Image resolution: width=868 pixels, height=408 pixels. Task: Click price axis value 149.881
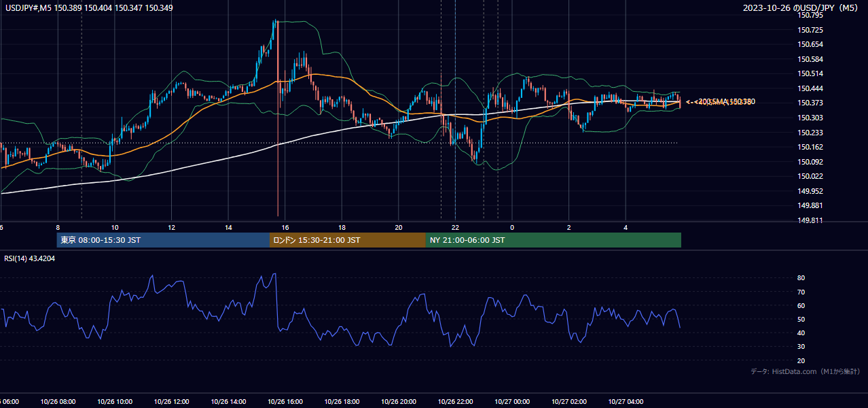[810, 205]
